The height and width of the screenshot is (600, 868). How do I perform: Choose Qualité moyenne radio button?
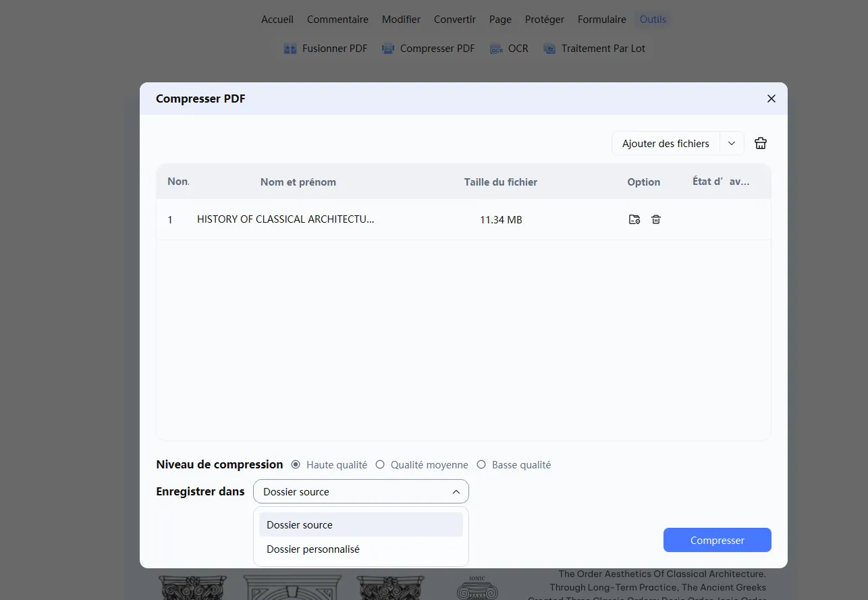click(380, 464)
